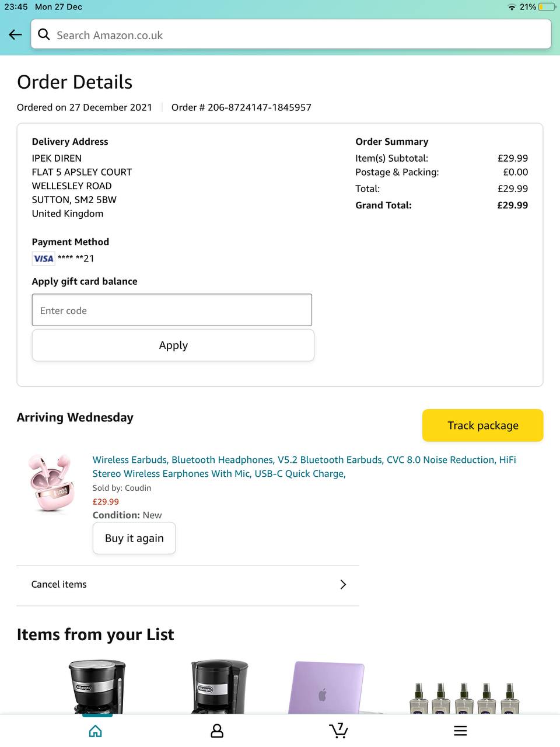
Task: Open the spray bottles set thumbnail
Action: [x=464, y=697]
